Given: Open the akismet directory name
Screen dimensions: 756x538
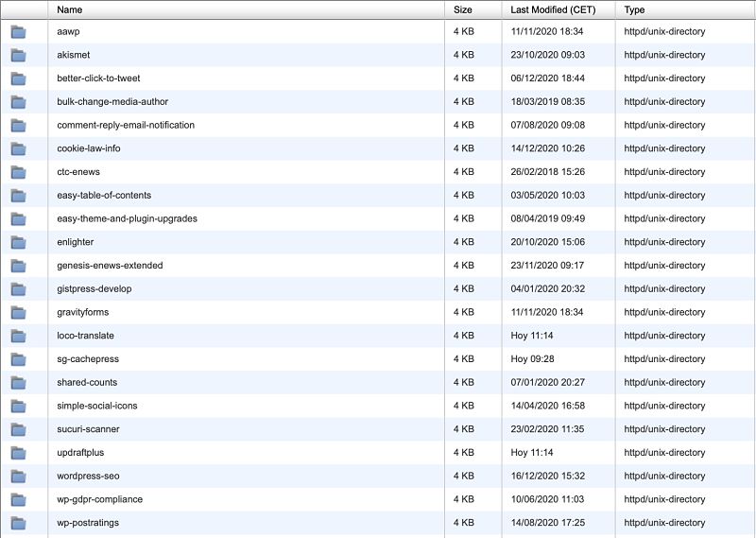Looking at the screenshot, I should click(x=74, y=55).
